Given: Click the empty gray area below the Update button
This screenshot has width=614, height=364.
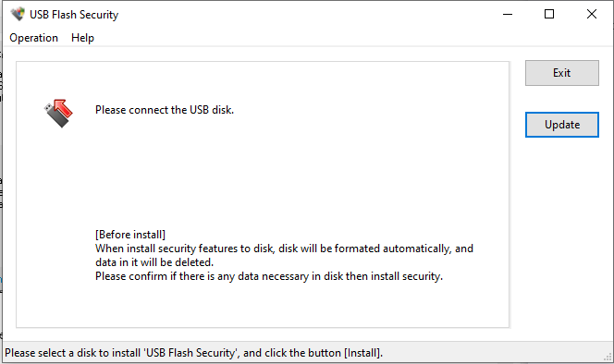Looking at the screenshot, I should coord(562,235).
